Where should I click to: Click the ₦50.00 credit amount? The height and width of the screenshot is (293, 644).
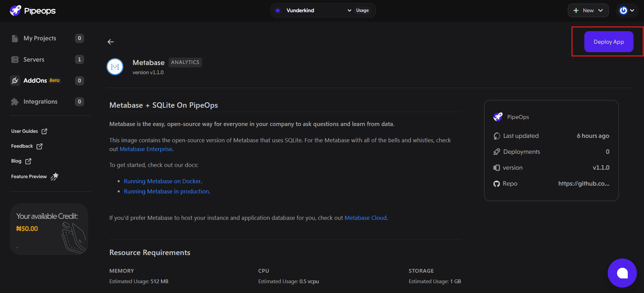coord(27,229)
